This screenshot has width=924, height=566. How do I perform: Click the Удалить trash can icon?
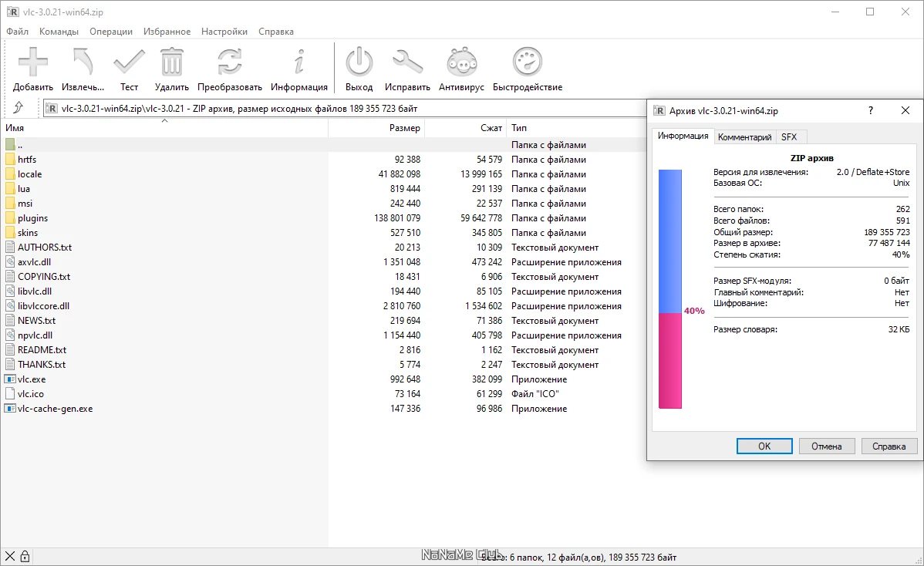click(171, 62)
